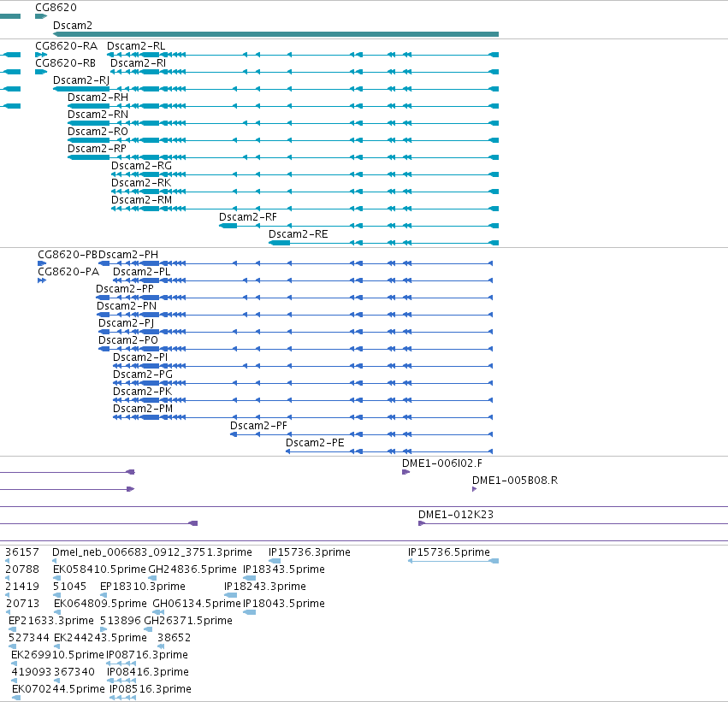This screenshot has width=728, height=702.
Task: Select the EK244243.5prime EST label
Action: (100, 638)
